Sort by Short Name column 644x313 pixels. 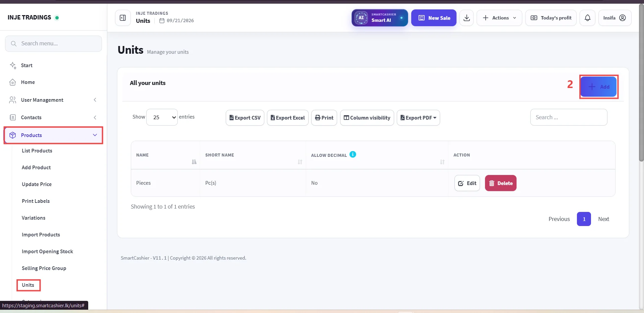[x=300, y=162]
